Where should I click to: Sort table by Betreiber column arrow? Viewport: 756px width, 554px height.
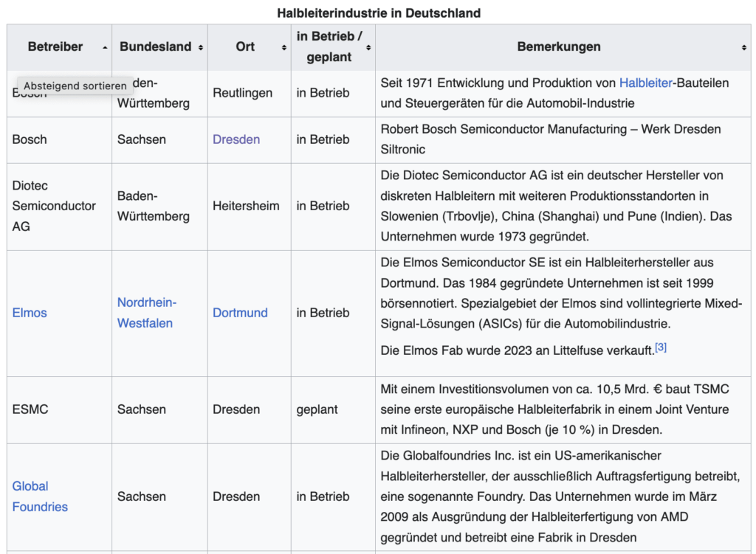coord(105,47)
